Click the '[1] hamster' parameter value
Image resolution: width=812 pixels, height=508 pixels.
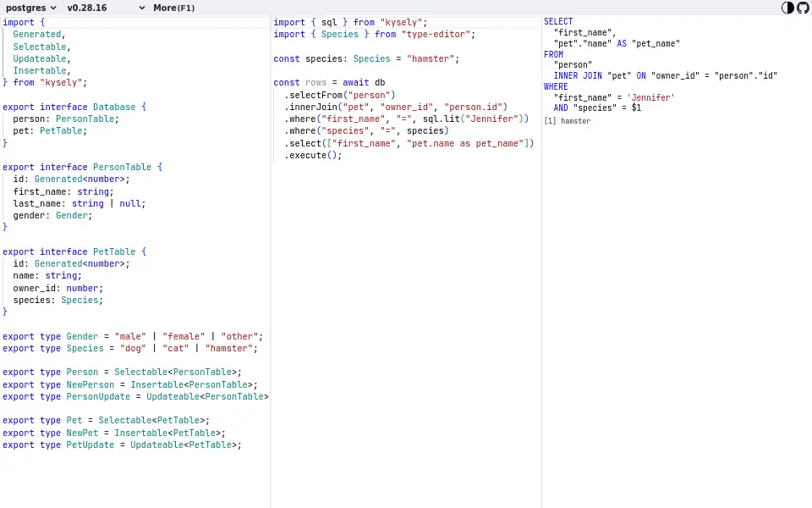pos(567,121)
